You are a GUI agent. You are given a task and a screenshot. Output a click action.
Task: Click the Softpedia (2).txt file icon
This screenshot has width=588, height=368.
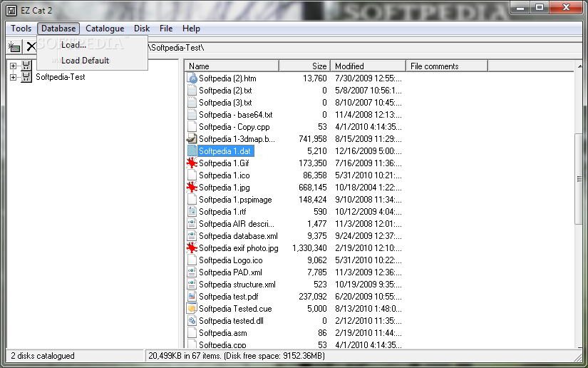click(x=192, y=91)
